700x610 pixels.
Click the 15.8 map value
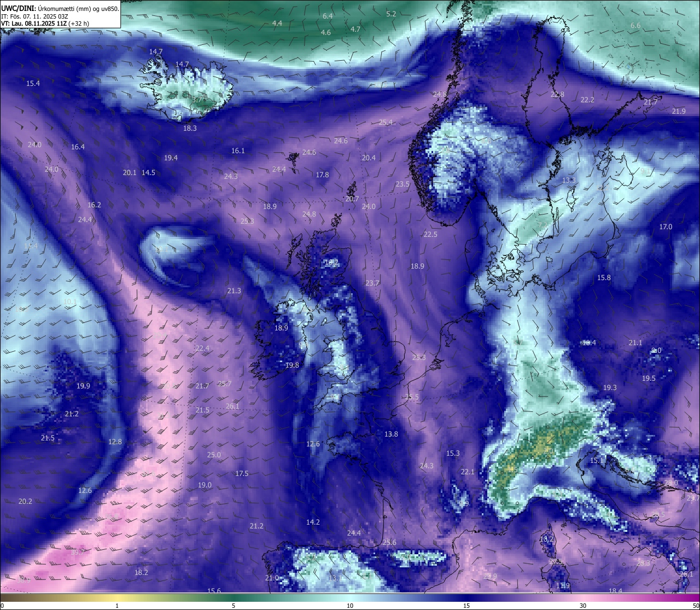(604, 278)
